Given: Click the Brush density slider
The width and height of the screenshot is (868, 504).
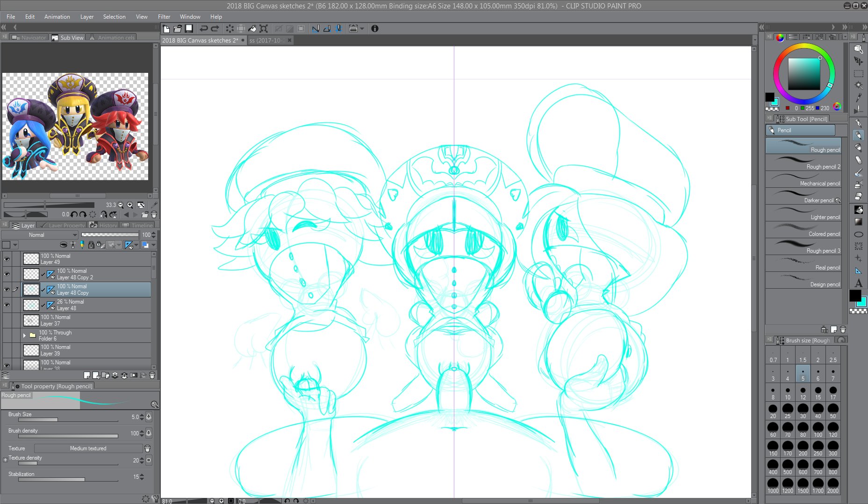Looking at the screenshot, I should [x=63, y=436].
